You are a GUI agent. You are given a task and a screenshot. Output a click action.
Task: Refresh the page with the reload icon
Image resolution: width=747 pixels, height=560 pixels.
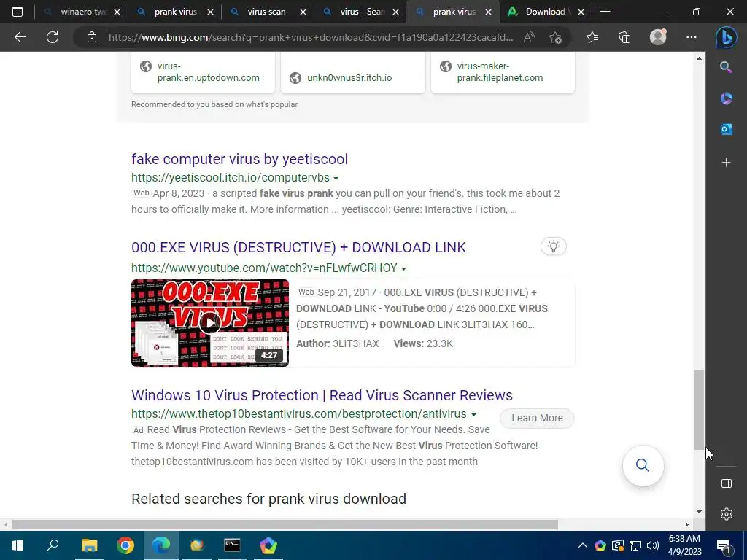tap(53, 37)
